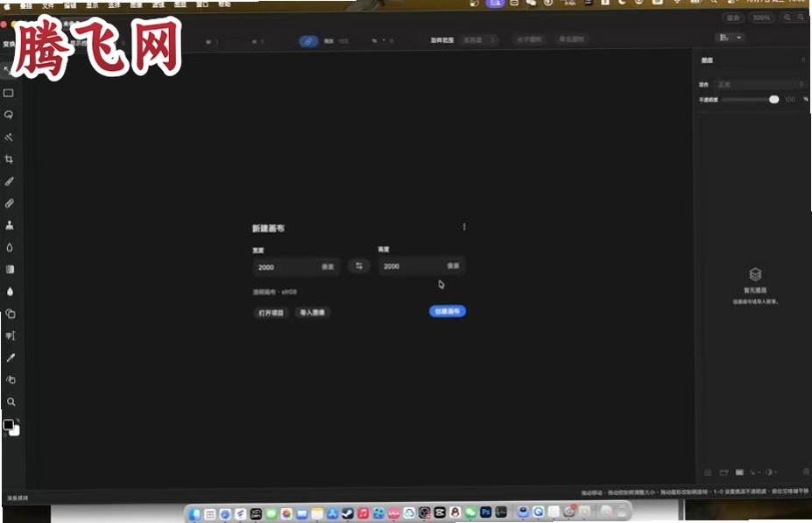Open the Apple menu
The width and height of the screenshot is (812, 523).
[7, 6]
